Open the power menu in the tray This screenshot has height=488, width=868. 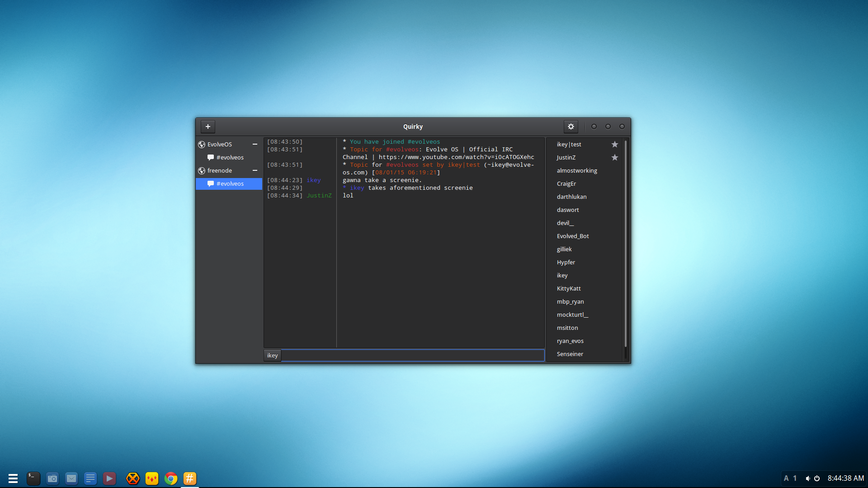tap(817, 479)
